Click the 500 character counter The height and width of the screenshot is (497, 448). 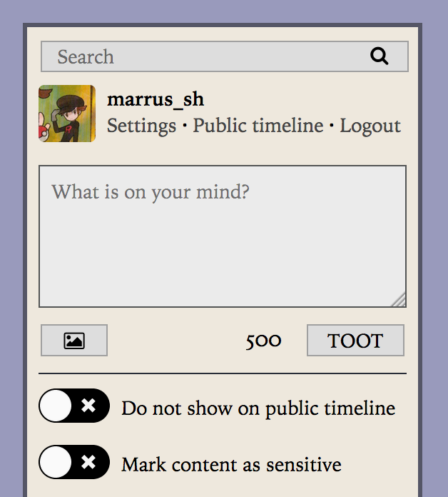[x=263, y=341]
